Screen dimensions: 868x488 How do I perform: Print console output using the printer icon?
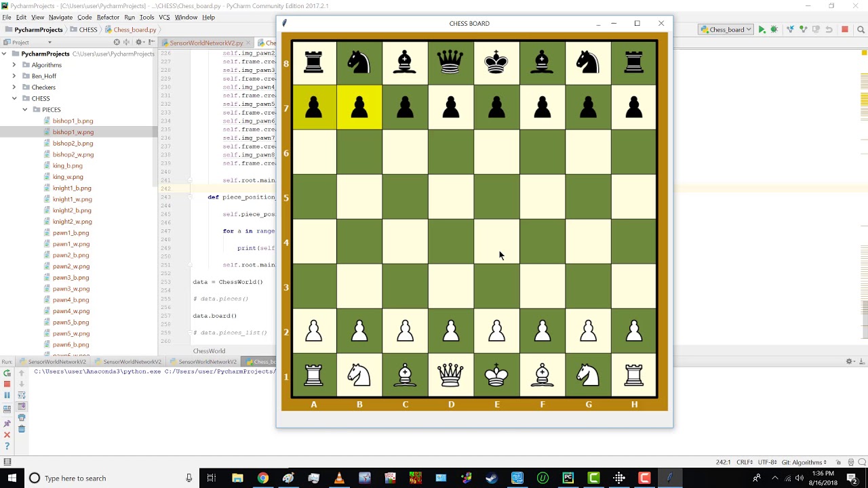tap(21, 418)
